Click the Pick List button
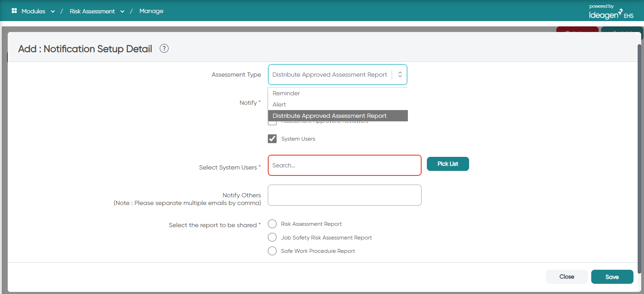The image size is (644, 294). coord(448,164)
